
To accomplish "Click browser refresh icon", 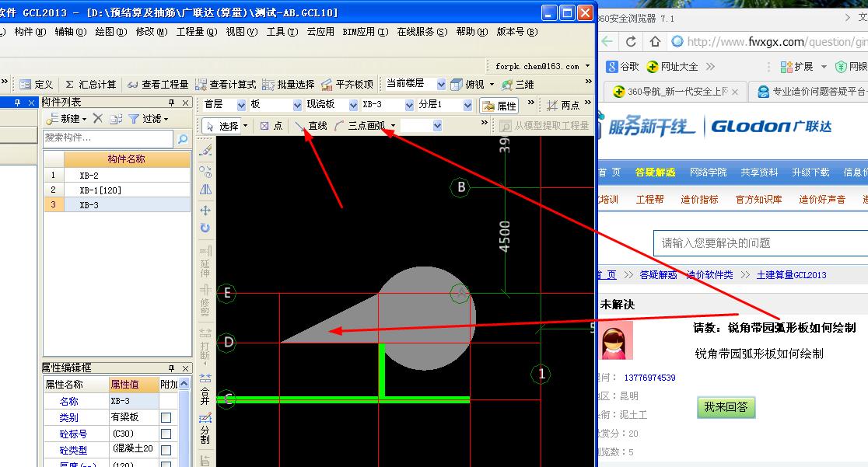I will (x=631, y=41).
